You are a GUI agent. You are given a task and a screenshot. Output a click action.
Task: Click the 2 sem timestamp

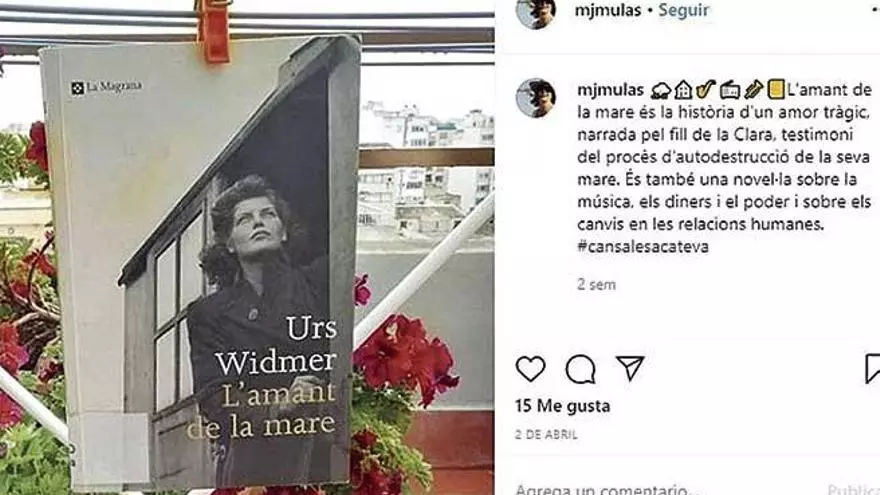click(x=596, y=285)
